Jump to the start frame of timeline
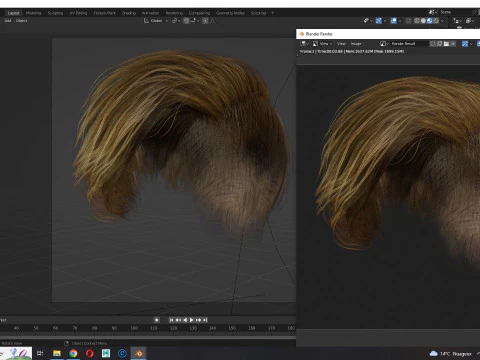The width and height of the screenshot is (480, 360). pyautogui.click(x=171, y=320)
